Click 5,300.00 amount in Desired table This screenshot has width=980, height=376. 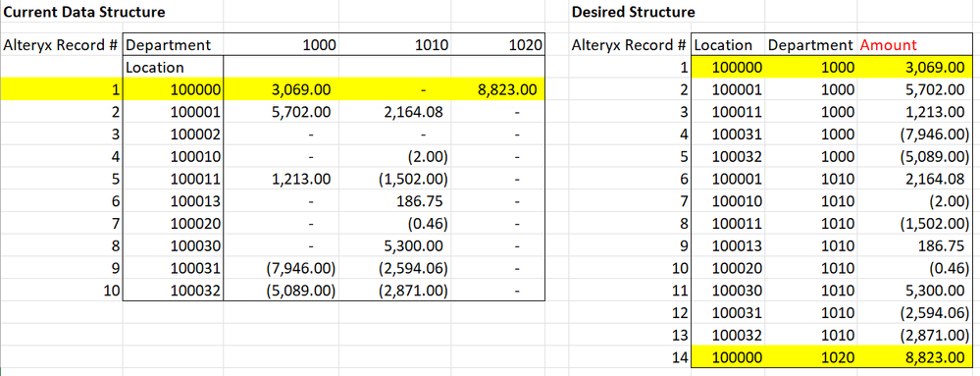tap(934, 292)
